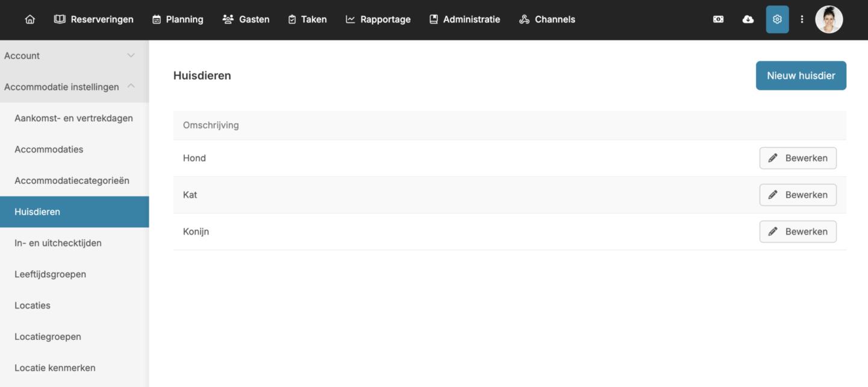Navigate to Rapportage
Image resolution: width=868 pixels, height=387 pixels.
tap(378, 19)
